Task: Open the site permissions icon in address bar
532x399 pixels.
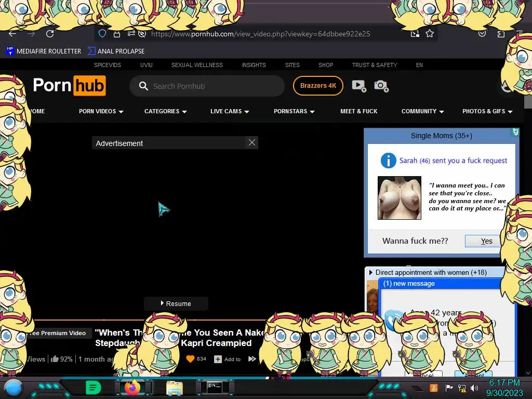Action: pyautogui.click(x=131, y=33)
